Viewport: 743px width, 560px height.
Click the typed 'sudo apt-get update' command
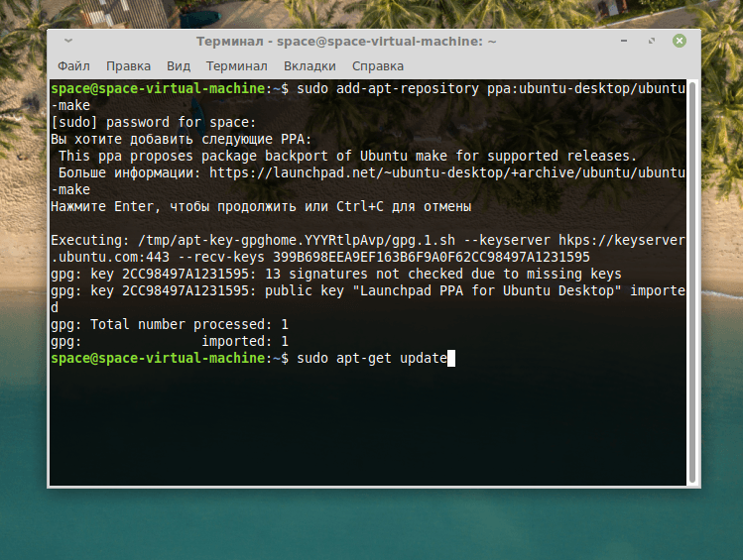click(372, 359)
